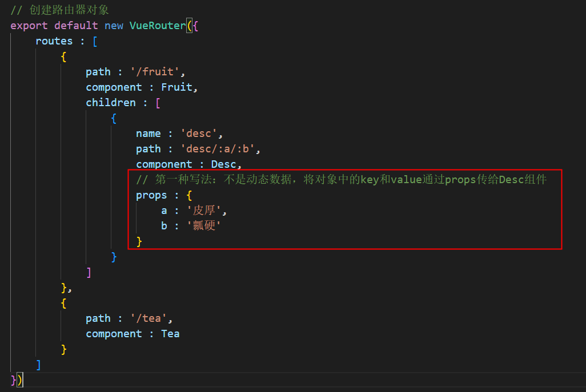Click the 'VueRouter' constructor name

point(157,25)
